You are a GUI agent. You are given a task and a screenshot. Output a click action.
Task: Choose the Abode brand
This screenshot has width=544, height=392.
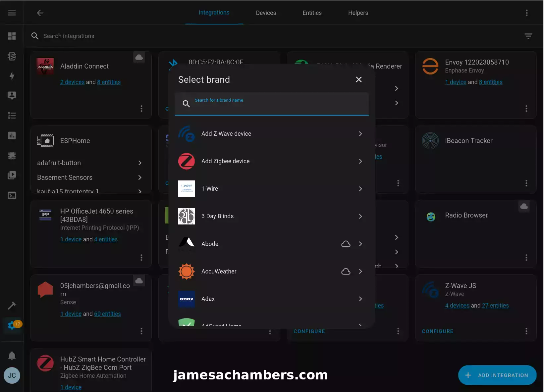(x=272, y=244)
